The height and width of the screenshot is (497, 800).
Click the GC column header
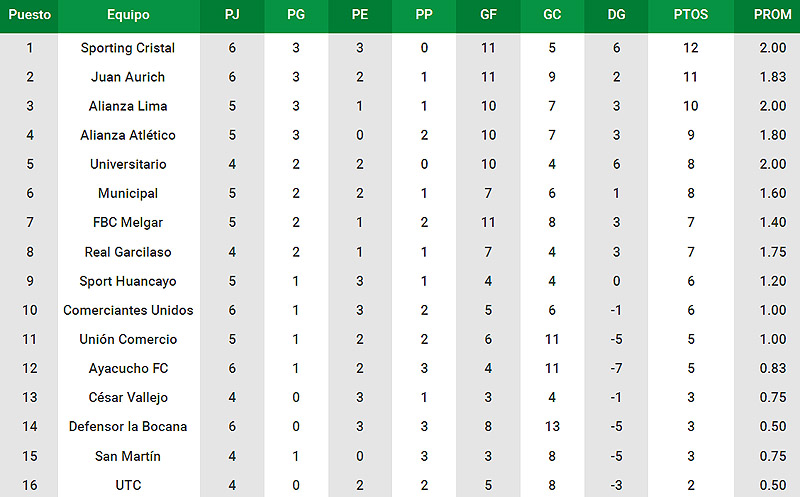click(552, 14)
